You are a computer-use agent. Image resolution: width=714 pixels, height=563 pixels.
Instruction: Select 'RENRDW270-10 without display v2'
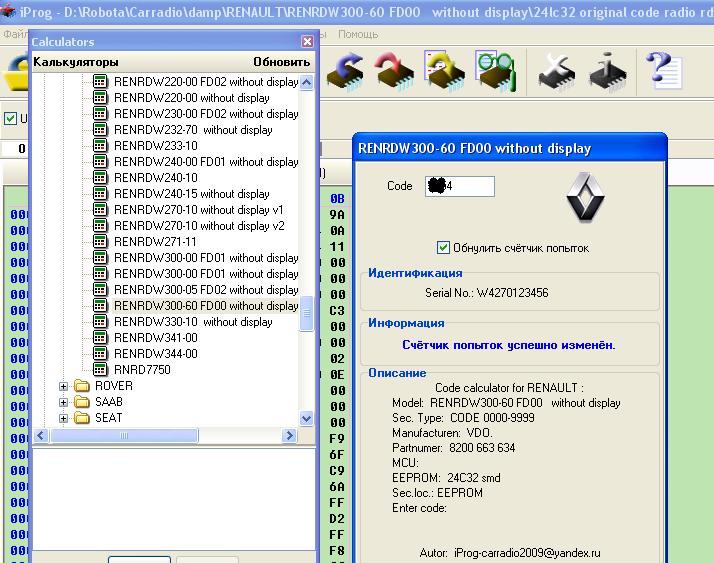pyautogui.click(x=199, y=225)
